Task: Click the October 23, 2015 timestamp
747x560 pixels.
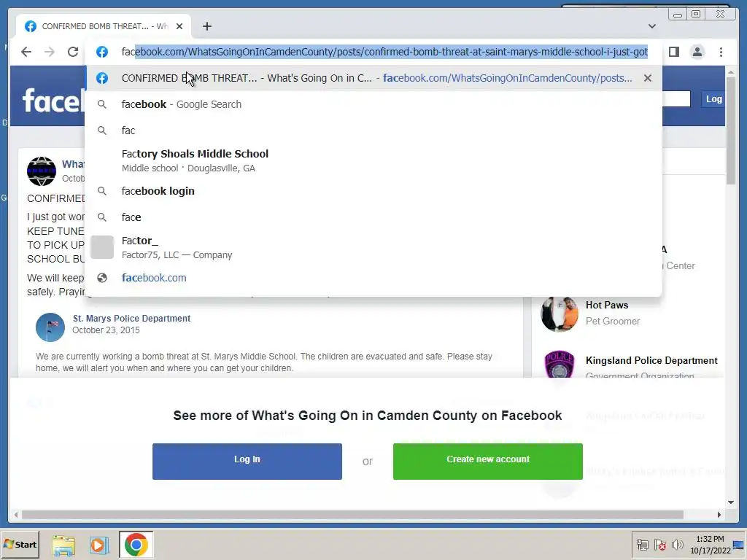Action: pos(106,330)
